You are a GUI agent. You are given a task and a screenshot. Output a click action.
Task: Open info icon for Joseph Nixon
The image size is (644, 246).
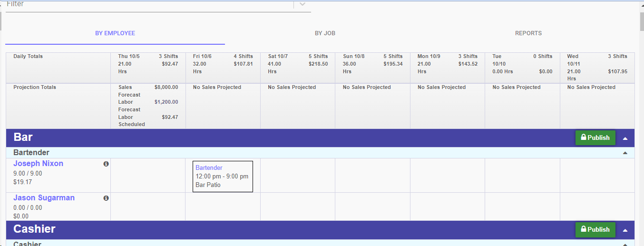(x=106, y=164)
